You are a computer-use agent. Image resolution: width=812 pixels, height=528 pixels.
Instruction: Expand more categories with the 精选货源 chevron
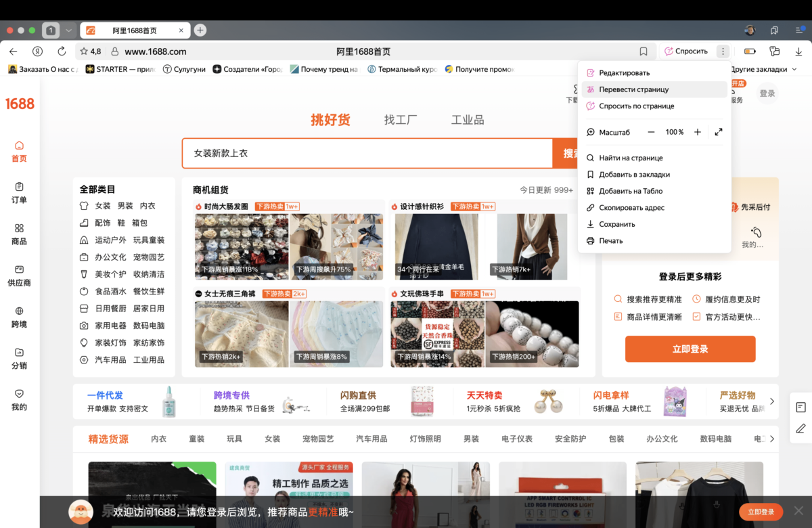[772, 439]
